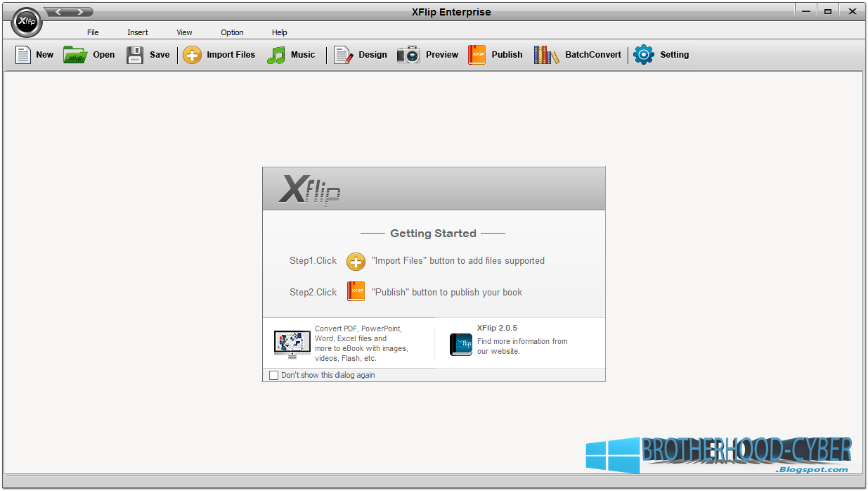Click the Preview camera icon
The image size is (868, 491).
pyautogui.click(x=408, y=55)
